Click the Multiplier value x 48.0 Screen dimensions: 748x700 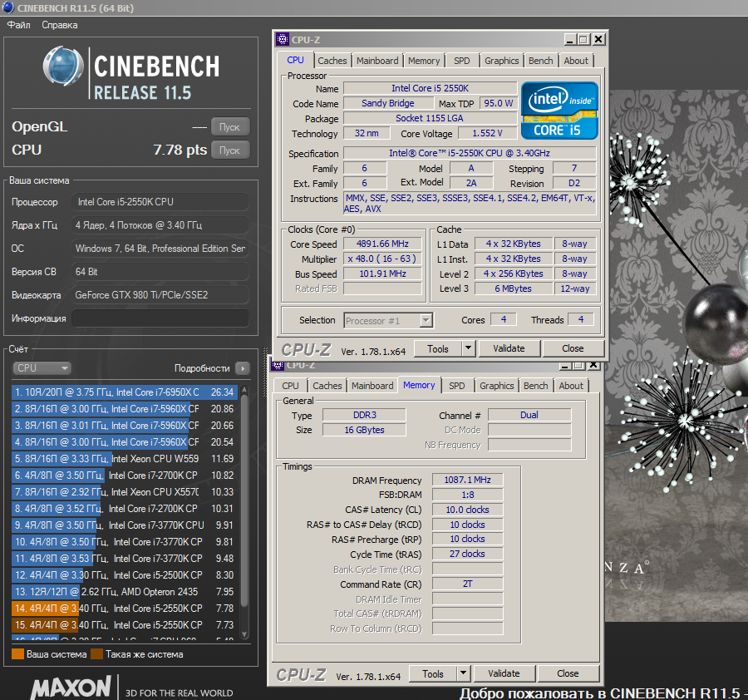(x=382, y=259)
